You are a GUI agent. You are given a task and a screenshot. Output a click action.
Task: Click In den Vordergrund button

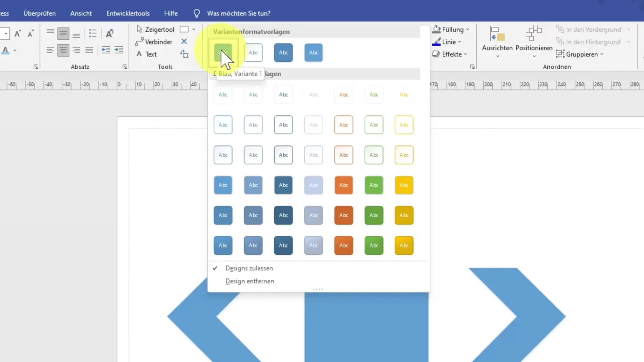pyautogui.click(x=589, y=29)
